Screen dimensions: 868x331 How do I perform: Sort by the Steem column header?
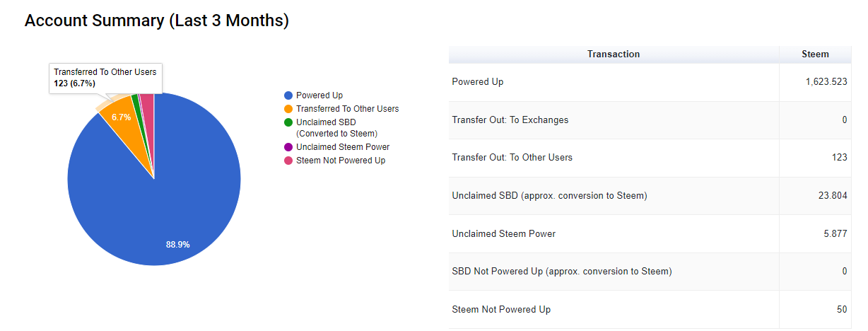point(815,54)
